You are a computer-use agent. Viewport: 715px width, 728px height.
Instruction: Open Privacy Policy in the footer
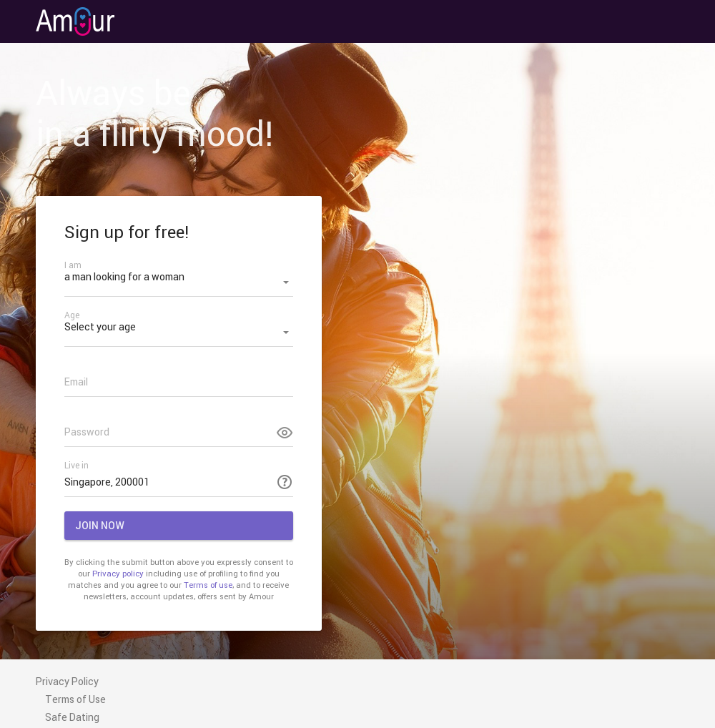[x=67, y=682]
